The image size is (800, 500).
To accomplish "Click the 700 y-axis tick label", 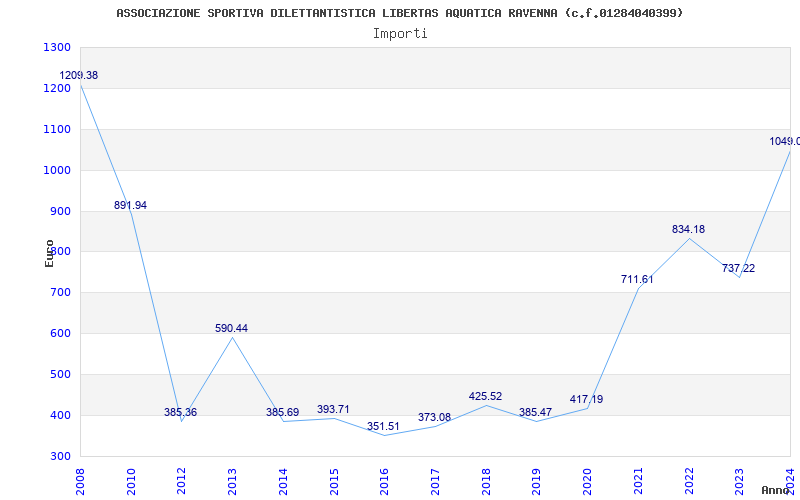I will pyautogui.click(x=60, y=293).
